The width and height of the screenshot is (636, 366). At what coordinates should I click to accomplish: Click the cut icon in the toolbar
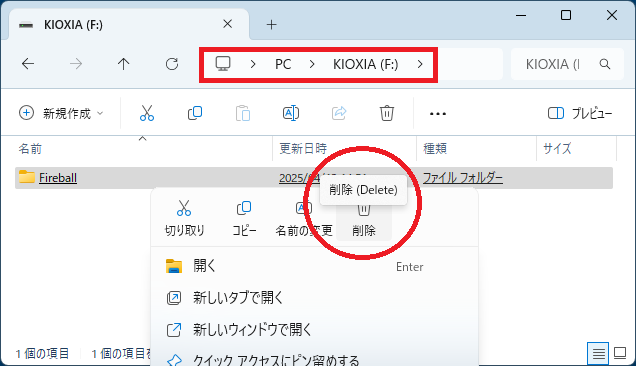point(147,113)
